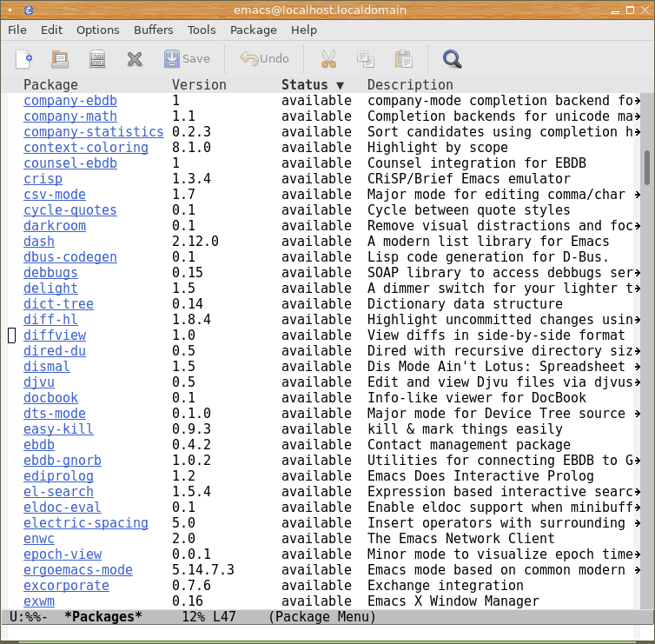Open the excorporate package link
Screen dimensions: 655x644
(66, 586)
